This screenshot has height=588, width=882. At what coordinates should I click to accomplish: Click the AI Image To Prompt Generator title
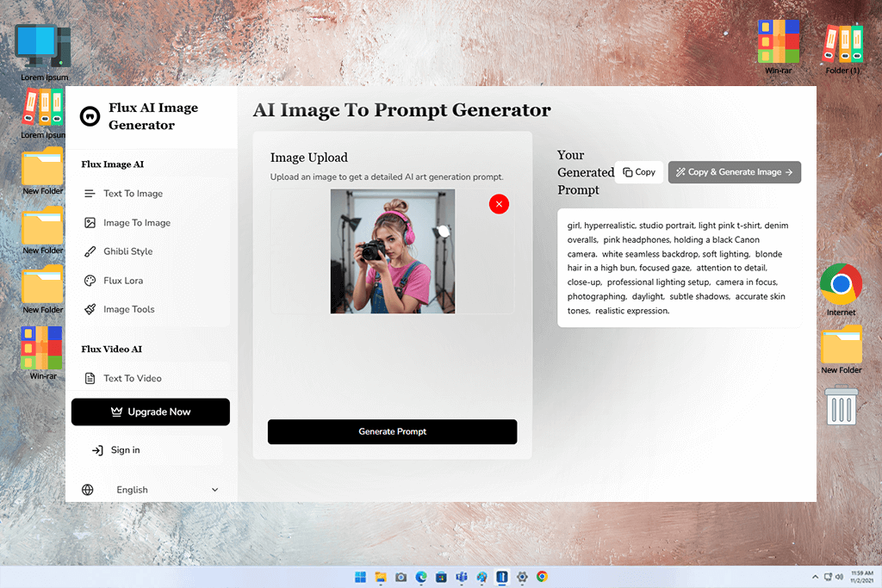401,110
